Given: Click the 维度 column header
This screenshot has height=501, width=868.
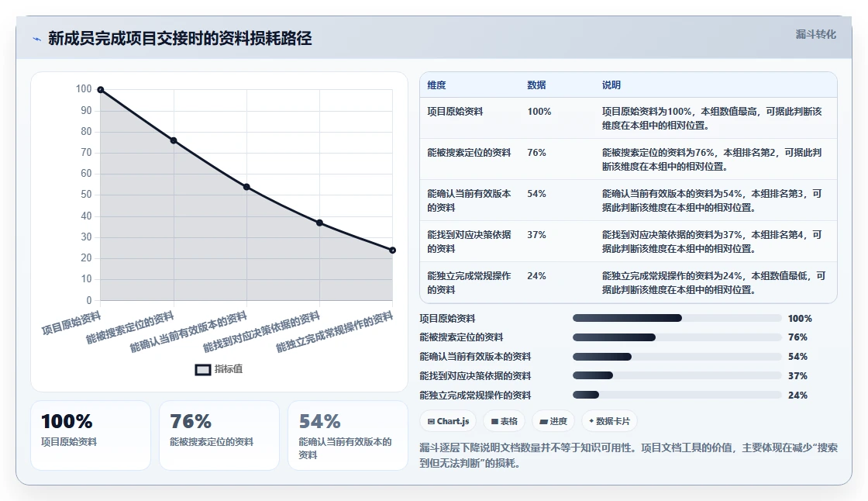Looking at the screenshot, I should click(x=436, y=85).
